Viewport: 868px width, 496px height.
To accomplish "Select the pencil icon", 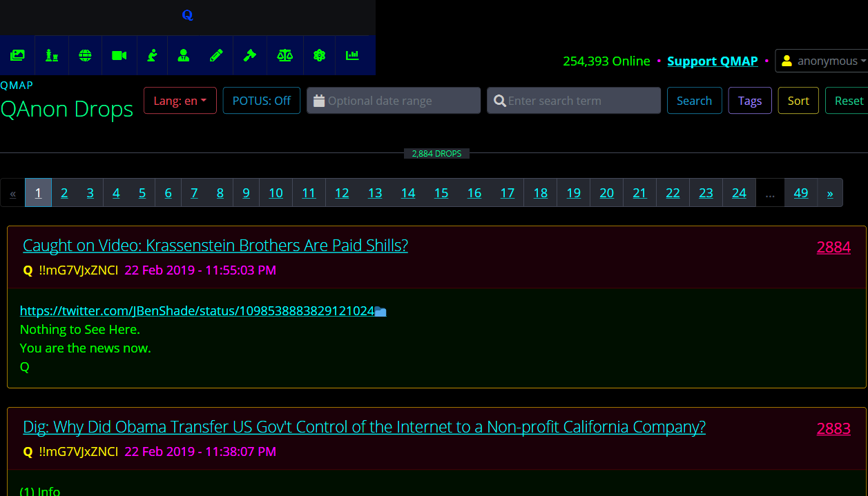I will click(216, 55).
